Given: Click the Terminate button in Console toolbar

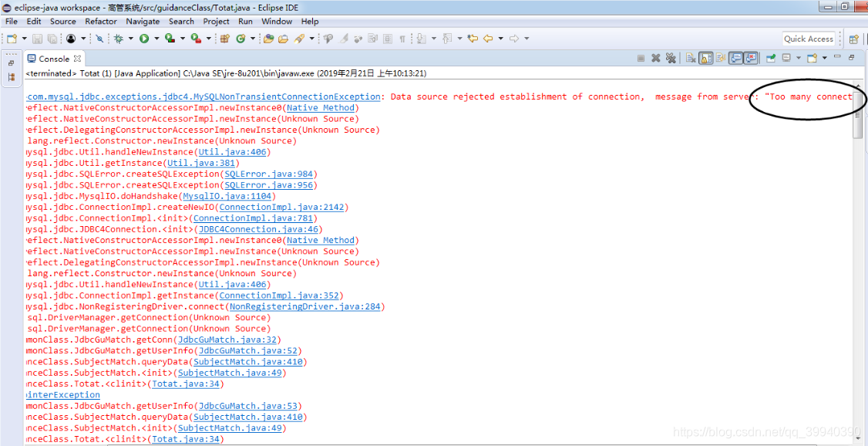Looking at the screenshot, I should tap(641, 59).
